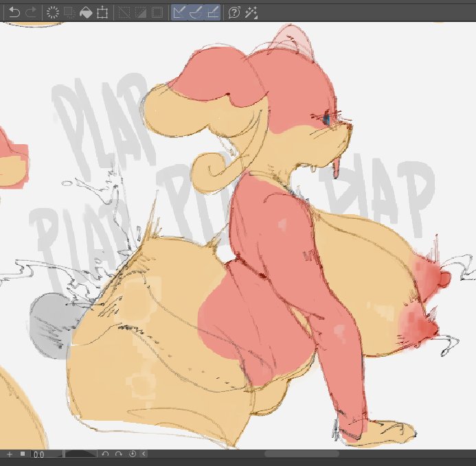Rotate canvas right using bottom bar icon
Image resolution: width=476 pixels, height=466 pixels.
[x=118, y=454]
